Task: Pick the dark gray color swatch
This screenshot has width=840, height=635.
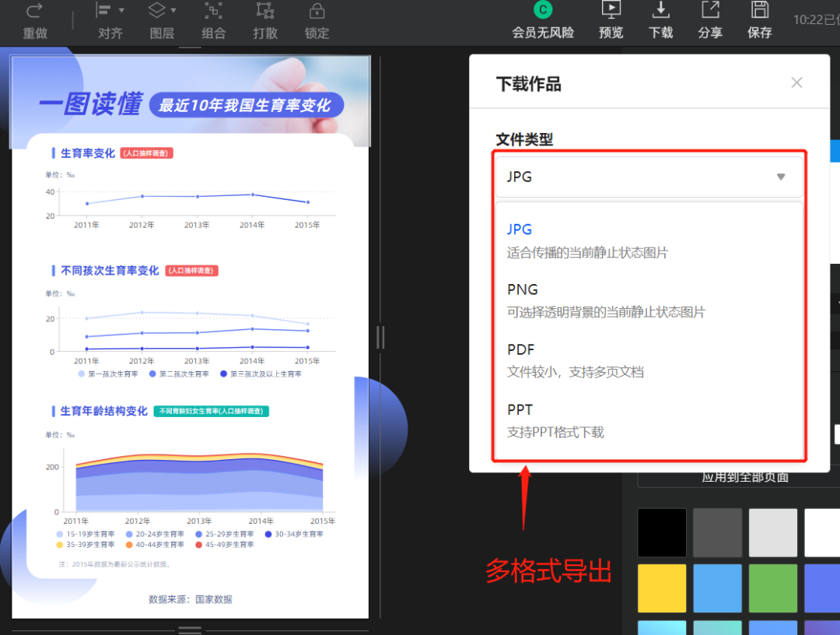Action: pos(717,532)
